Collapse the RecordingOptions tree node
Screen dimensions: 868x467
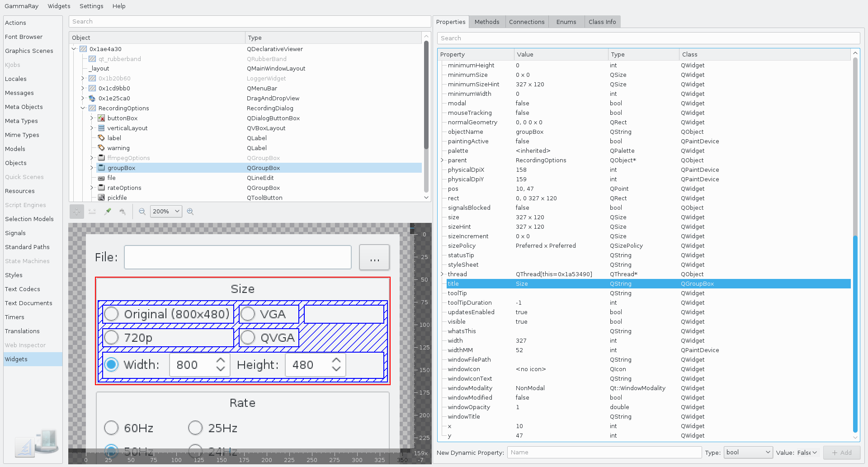coord(83,108)
